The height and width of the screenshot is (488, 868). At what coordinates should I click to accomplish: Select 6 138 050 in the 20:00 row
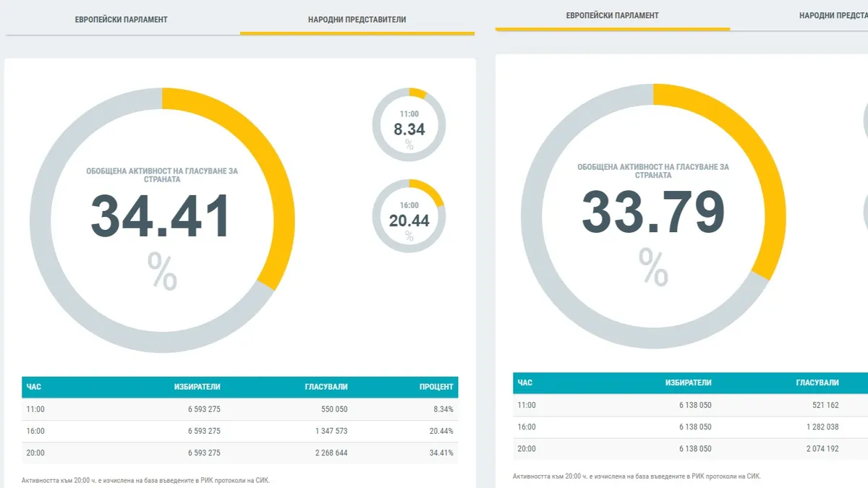695,449
